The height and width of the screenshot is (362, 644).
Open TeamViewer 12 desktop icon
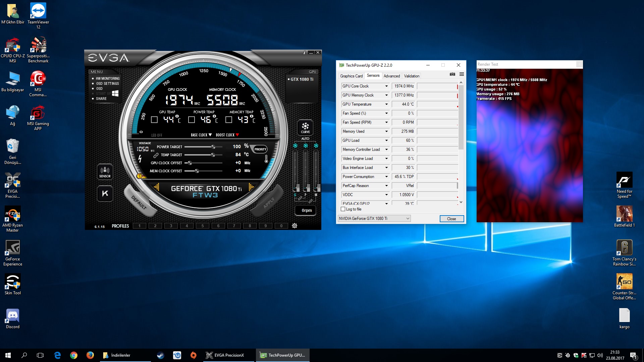click(x=38, y=16)
